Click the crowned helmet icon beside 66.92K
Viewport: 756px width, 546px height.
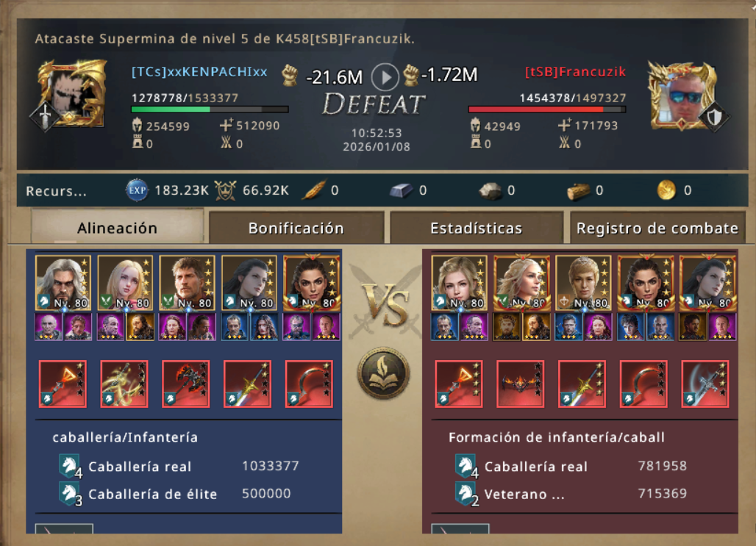(225, 190)
